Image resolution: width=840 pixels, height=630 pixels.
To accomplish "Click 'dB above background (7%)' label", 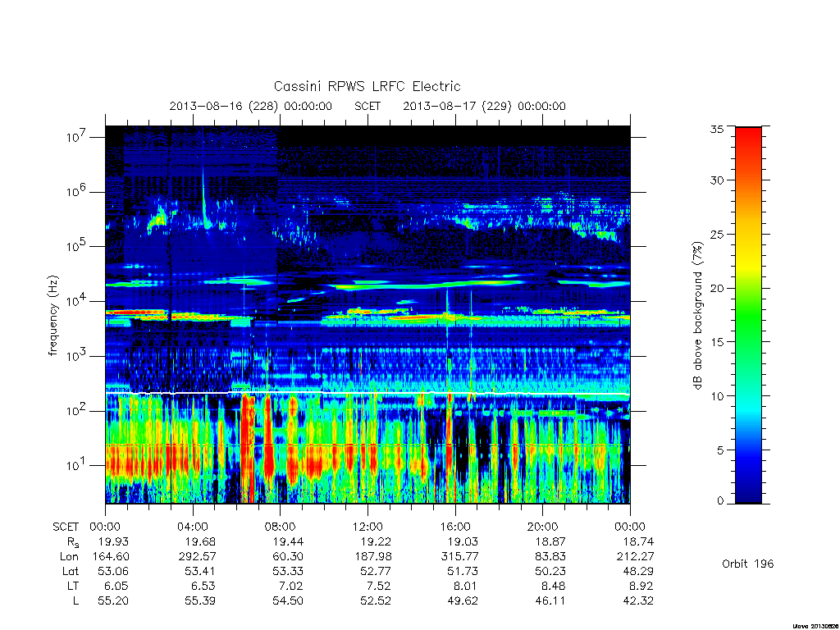I will pyautogui.click(x=697, y=316).
